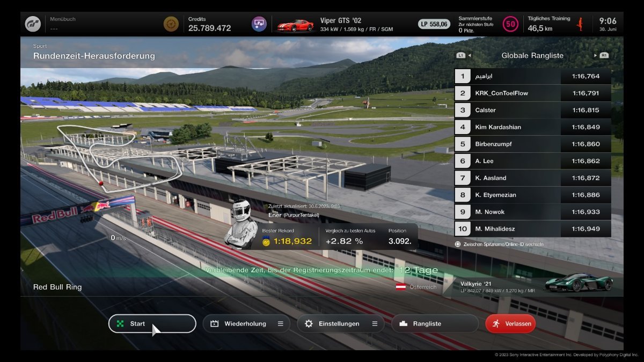
Task: Click the Rangliste podium icon
Action: click(404, 324)
